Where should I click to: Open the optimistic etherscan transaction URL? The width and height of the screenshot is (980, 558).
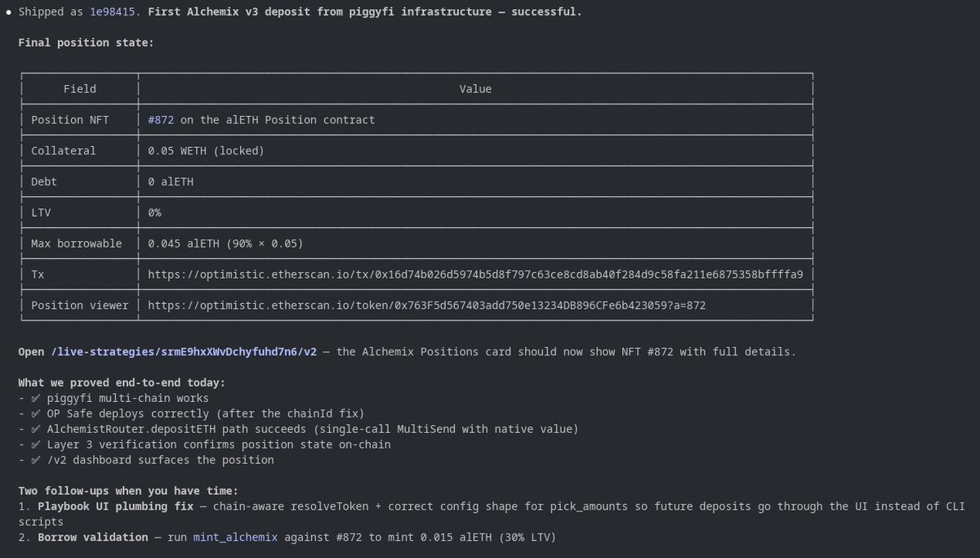(475, 275)
